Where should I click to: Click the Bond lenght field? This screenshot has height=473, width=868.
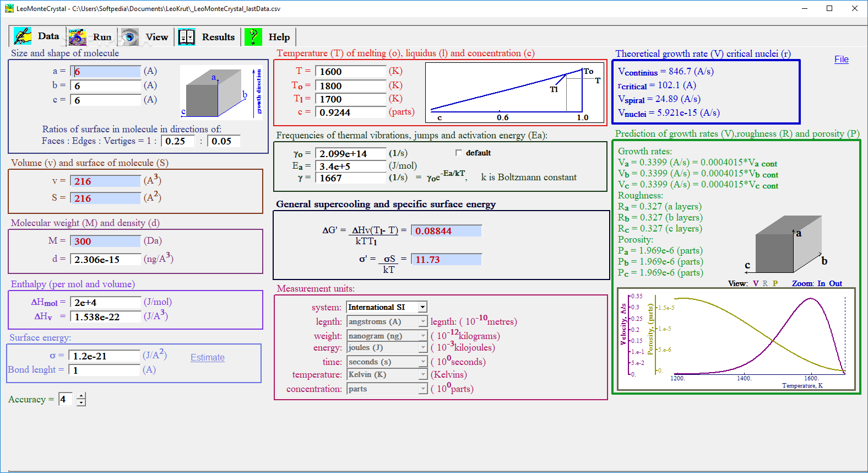[x=105, y=370]
